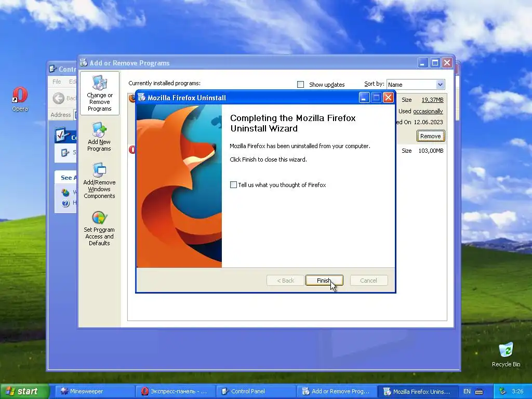Click the system tray icon beside clock
The width and height of the screenshot is (532, 399).
point(503,391)
